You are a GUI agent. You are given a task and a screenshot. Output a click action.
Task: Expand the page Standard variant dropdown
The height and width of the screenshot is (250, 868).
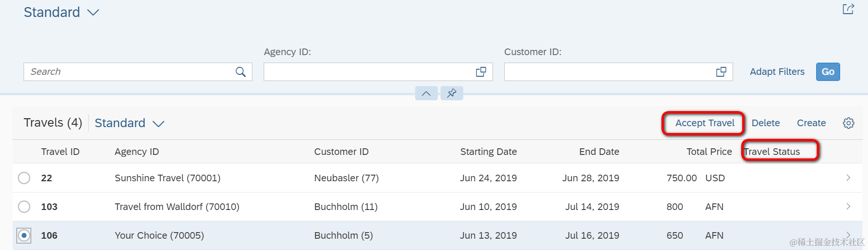[x=93, y=13]
